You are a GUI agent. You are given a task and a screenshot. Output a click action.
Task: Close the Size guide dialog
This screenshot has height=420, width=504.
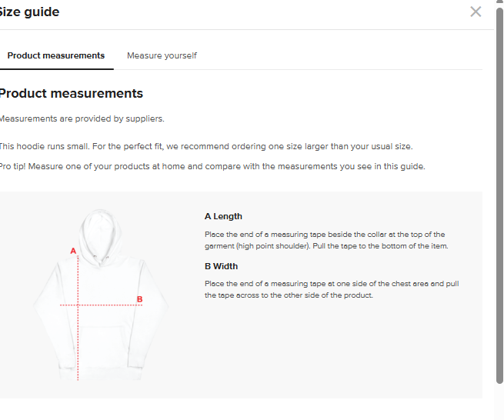476,12
